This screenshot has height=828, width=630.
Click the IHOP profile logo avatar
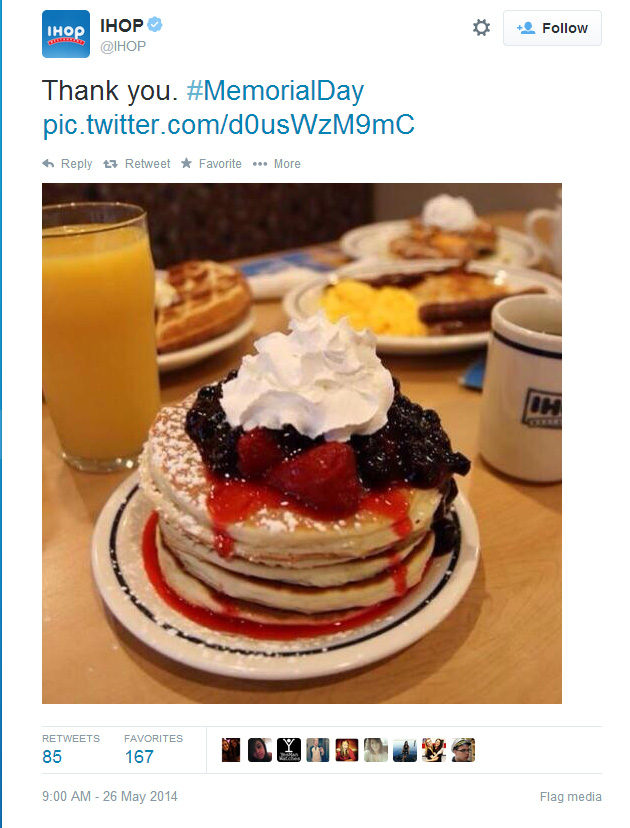[x=66, y=34]
